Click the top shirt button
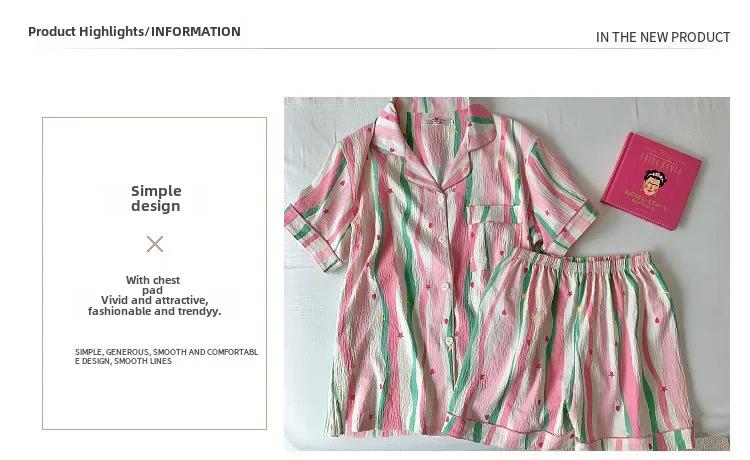This screenshot has width=750, height=460. (x=441, y=198)
